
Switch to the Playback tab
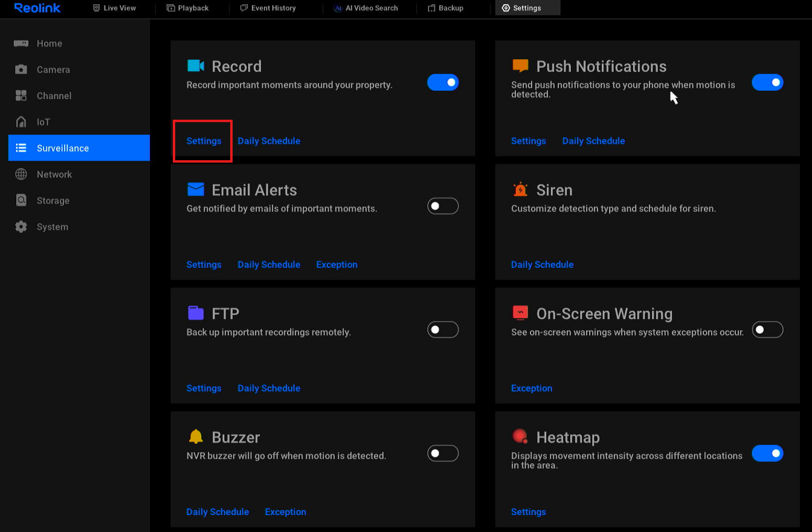187,8
